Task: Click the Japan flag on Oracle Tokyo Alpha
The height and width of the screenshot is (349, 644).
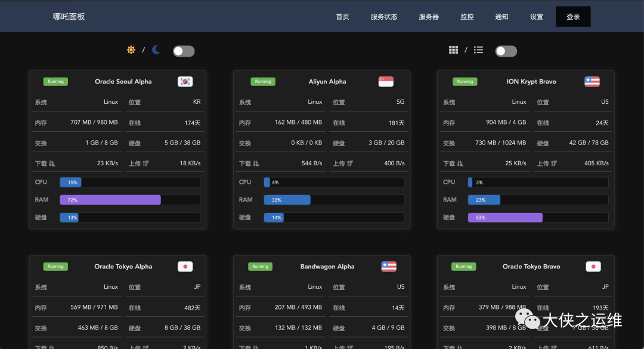Action: pyautogui.click(x=185, y=267)
